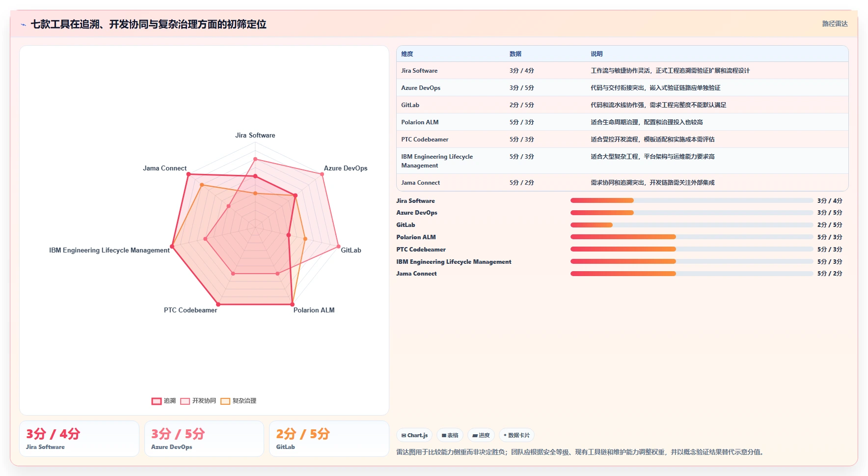Click IBM Engineering Lifecycle Management progress bar
This screenshot has height=476, width=868.
click(691, 261)
